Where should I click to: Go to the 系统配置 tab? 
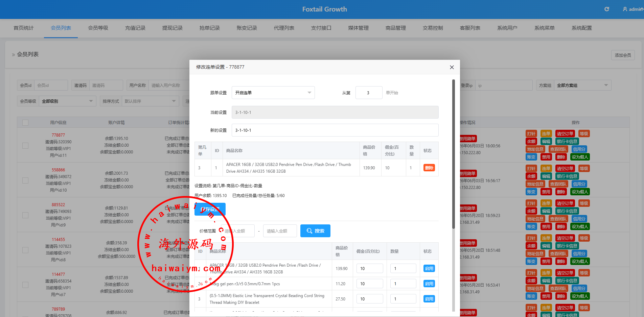coord(582,28)
